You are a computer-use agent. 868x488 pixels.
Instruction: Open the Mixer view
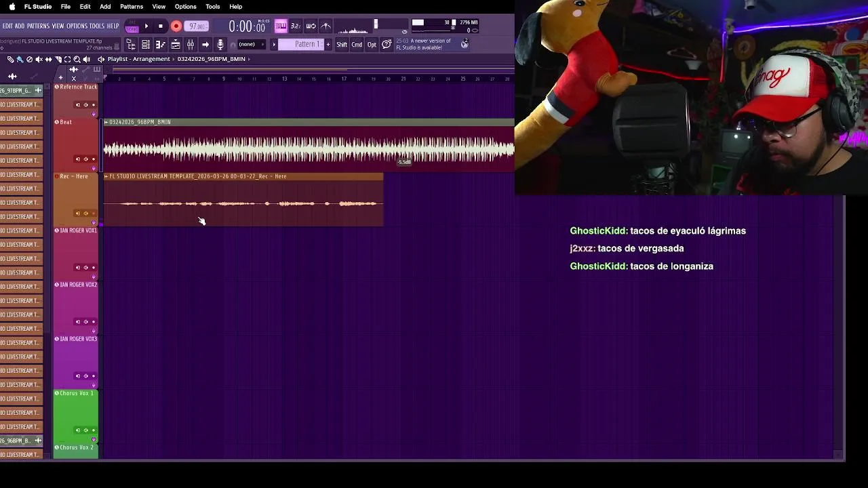(x=191, y=44)
